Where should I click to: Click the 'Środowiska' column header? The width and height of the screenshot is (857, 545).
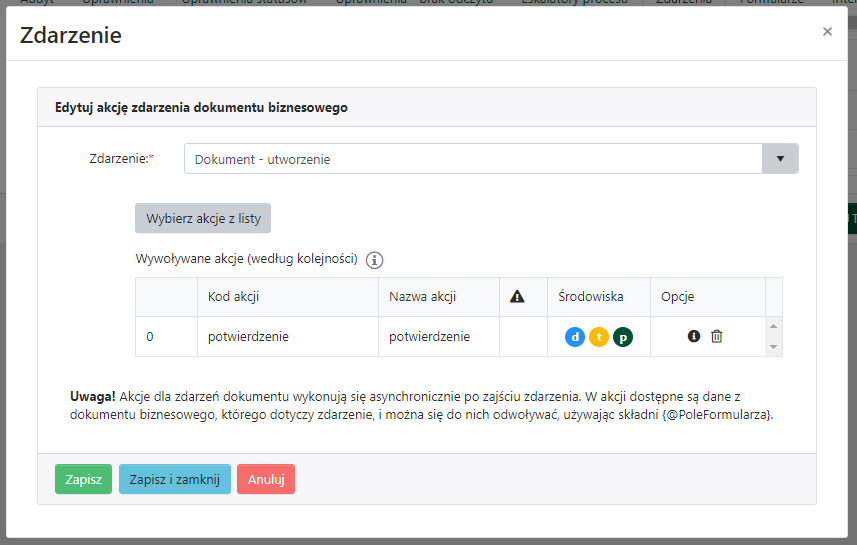coord(591,297)
